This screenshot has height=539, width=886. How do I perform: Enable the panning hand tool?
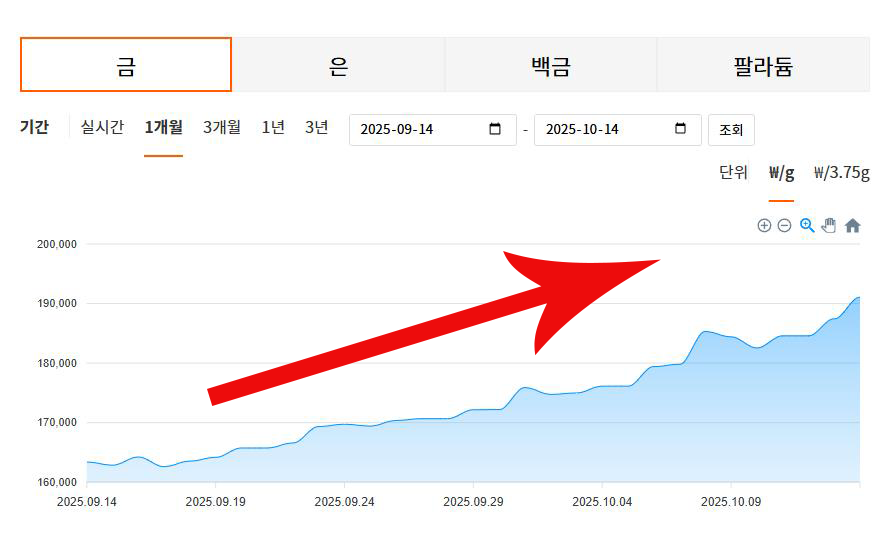[829, 226]
